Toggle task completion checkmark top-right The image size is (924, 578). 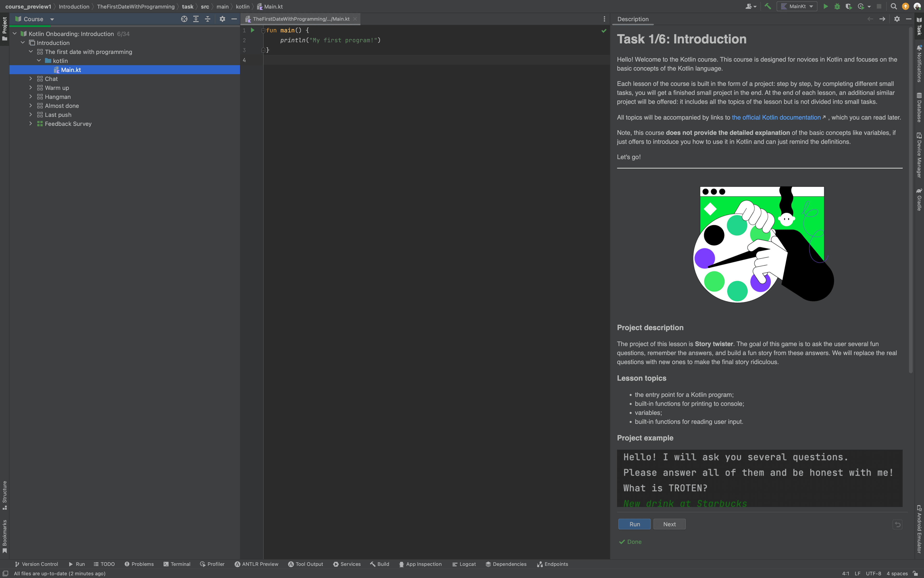[604, 31]
